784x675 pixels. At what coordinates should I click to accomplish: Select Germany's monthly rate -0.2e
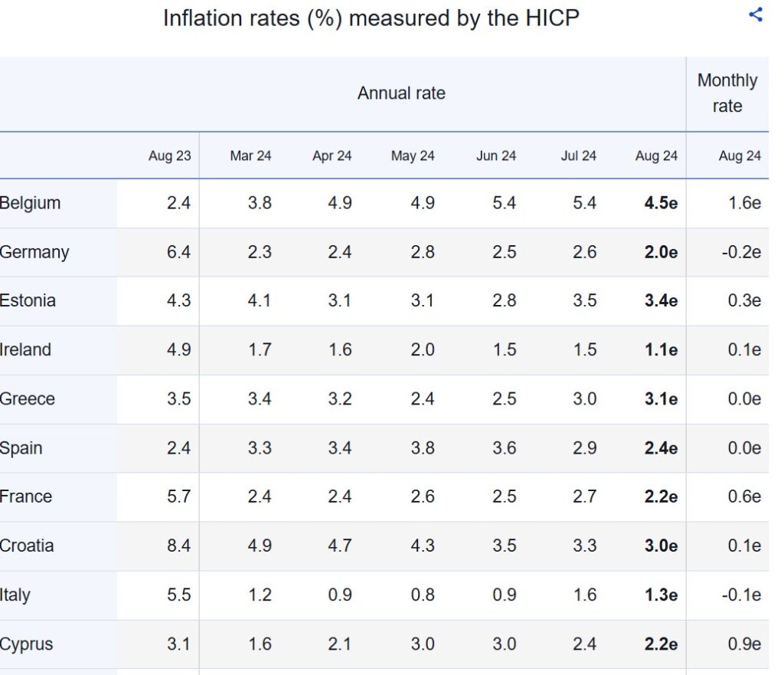(741, 252)
